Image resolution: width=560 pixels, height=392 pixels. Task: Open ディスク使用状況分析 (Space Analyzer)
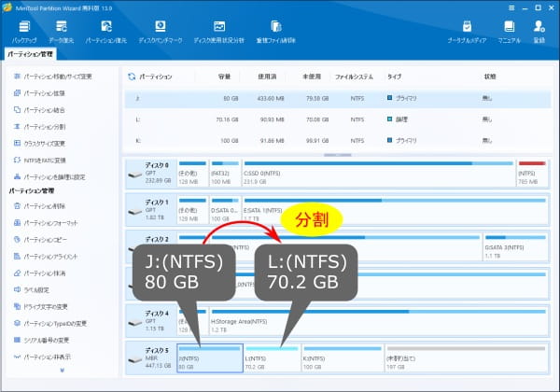(219, 32)
